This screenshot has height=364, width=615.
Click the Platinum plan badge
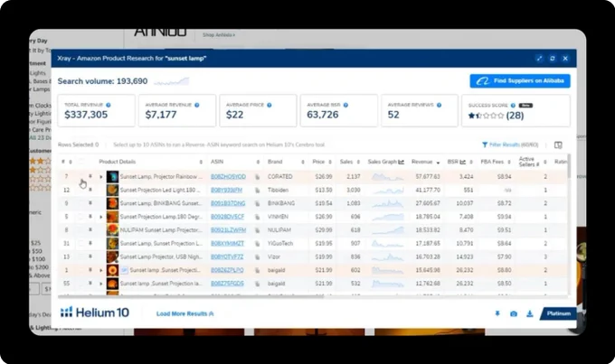pyautogui.click(x=558, y=313)
